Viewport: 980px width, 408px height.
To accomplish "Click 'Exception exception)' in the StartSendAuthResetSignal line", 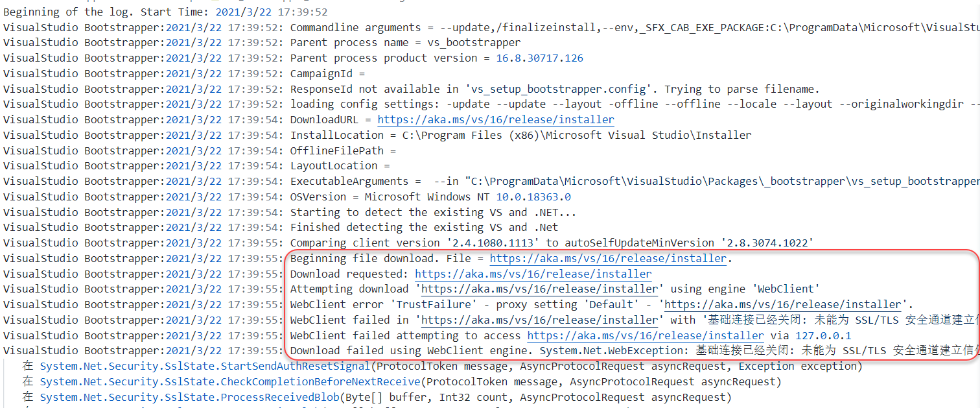I will (x=801, y=366).
